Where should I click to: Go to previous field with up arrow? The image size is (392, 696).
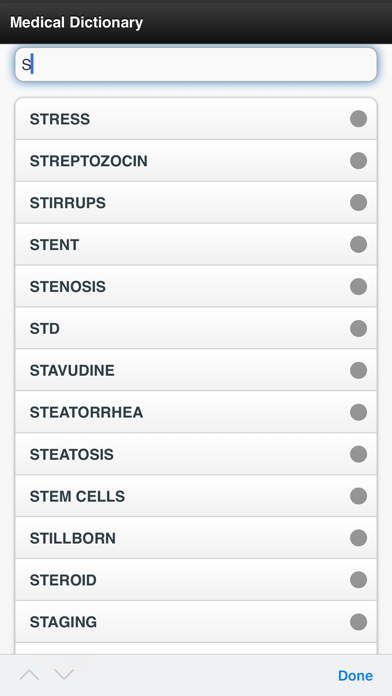point(29,675)
